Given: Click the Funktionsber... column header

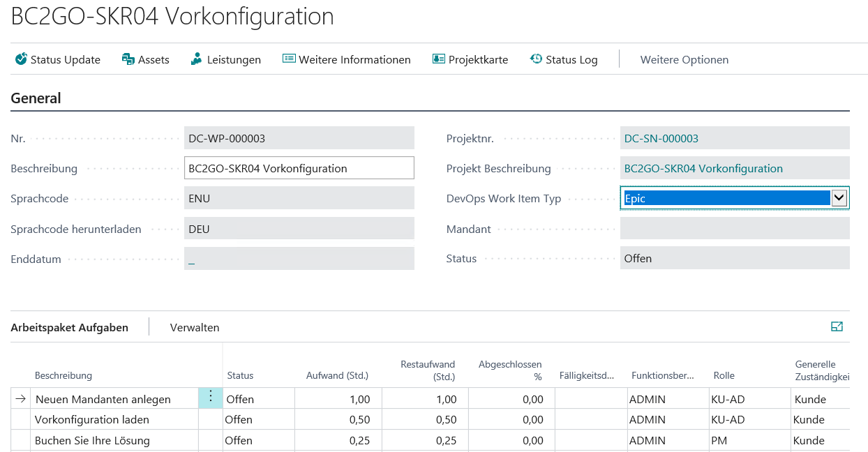Looking at the screenshot, I should 663,375.
